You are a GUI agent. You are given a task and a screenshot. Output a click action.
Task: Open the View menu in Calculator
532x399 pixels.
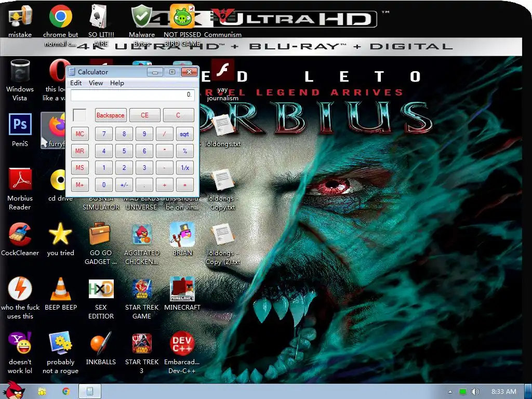click(x=96, y=83)
